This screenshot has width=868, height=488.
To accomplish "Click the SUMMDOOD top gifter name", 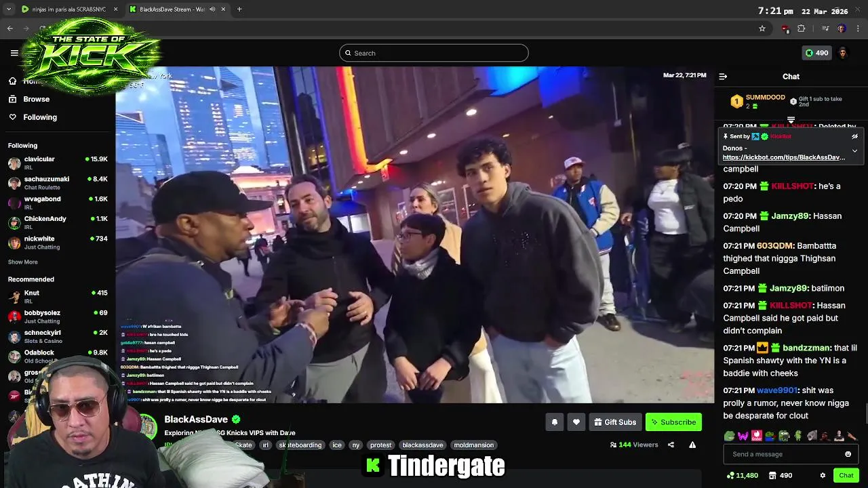I will (x=765, y=98).
